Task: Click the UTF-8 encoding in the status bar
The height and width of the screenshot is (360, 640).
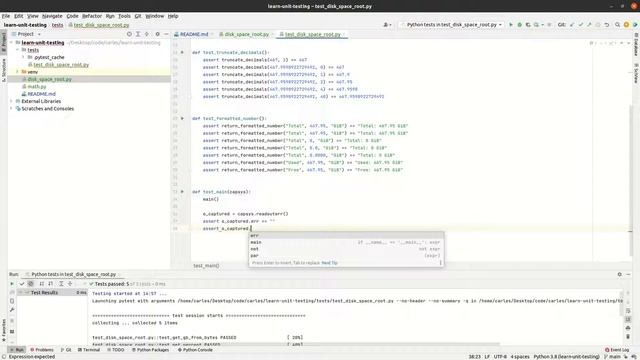Action: 500,357
